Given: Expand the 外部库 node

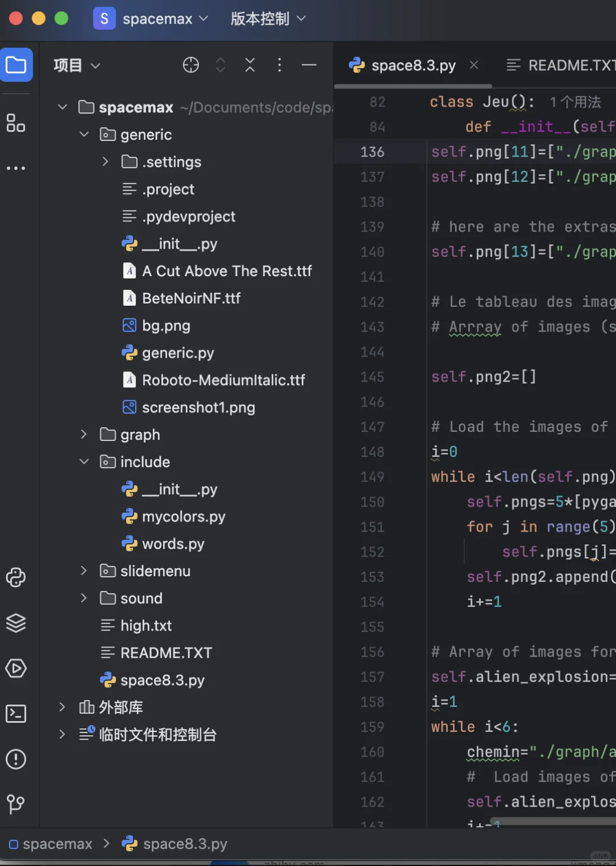Looking at the screenshot, I should (x=62, y=707).
